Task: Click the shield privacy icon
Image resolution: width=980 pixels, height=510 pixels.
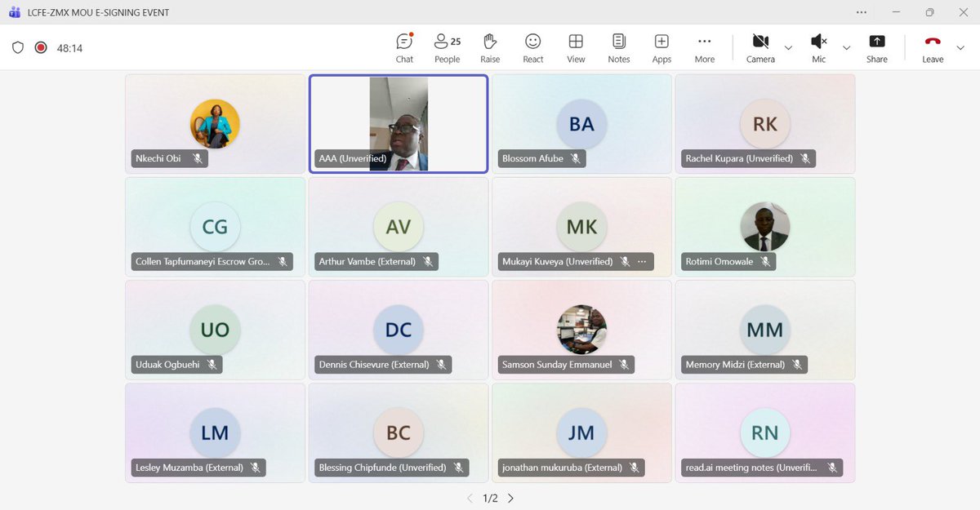Action: pos(18,48)
